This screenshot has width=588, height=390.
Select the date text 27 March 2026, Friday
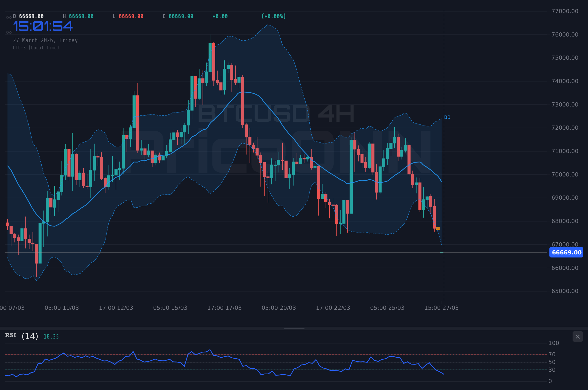tap(46, 40)
